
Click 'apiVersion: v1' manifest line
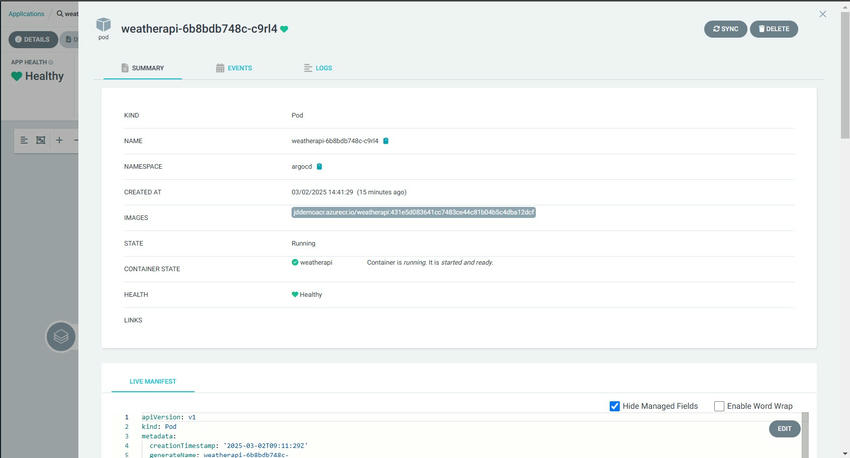tap(169, 417)
